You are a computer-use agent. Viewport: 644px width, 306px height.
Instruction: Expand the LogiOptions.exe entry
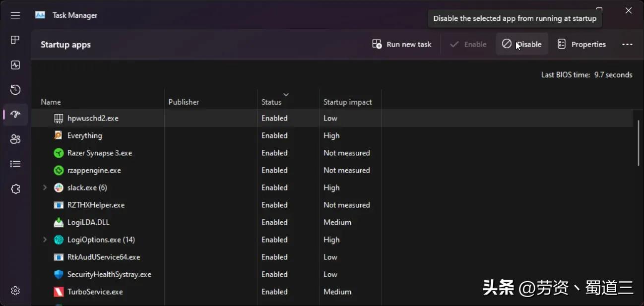[45, 240]
